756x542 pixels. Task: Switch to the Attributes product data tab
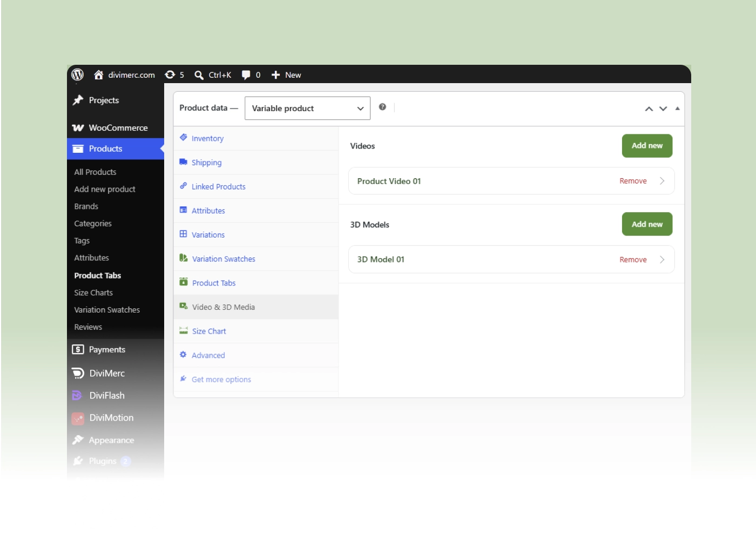256,211
